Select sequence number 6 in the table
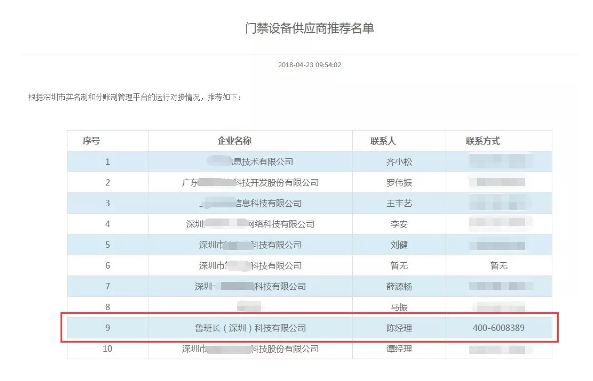 pyautogui.click(x=107, y=266)
